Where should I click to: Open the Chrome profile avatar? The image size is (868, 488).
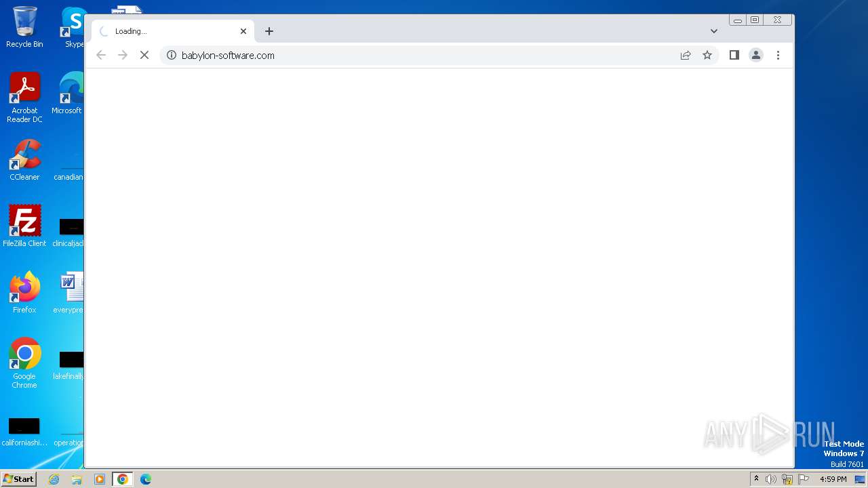(756, 56)
